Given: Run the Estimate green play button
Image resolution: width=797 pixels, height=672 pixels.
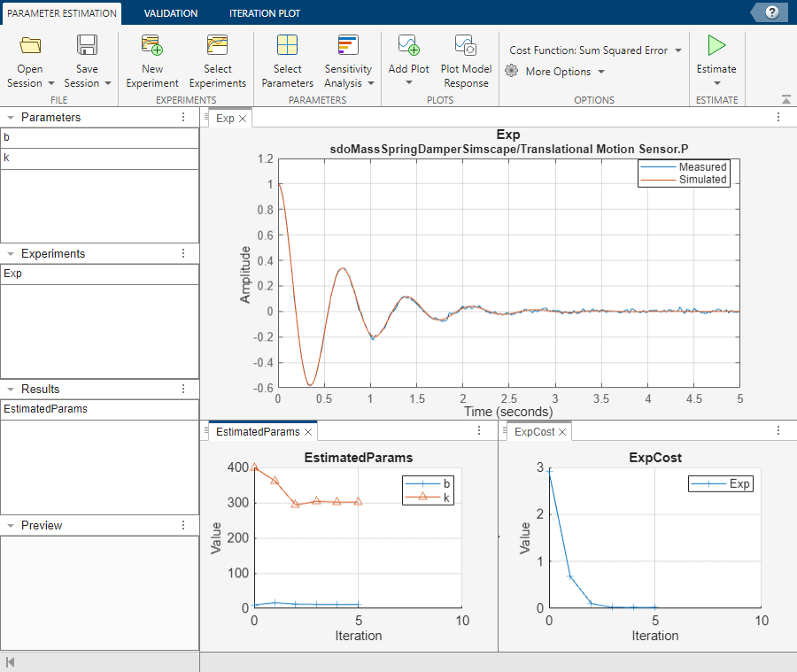Looking at the screenshot, I should click(x=716, y=46).
